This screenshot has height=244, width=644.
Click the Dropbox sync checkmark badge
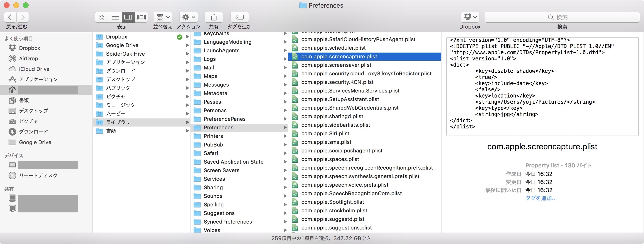tap(180, 37)
